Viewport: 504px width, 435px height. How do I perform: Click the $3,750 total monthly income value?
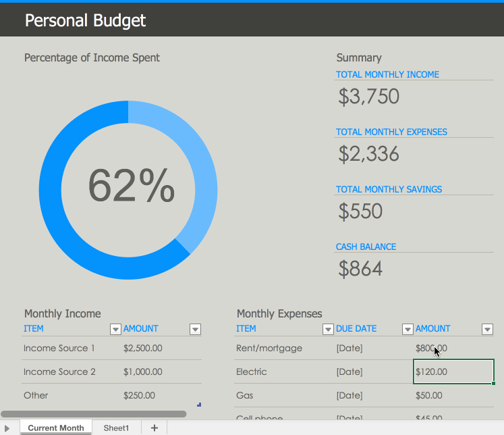tap(368, 96)
